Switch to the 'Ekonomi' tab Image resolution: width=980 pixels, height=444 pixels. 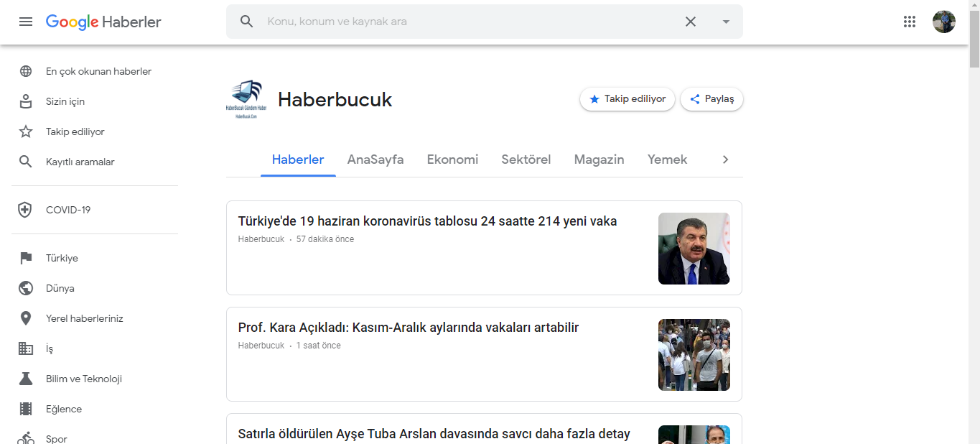click(x=452, y=159)
